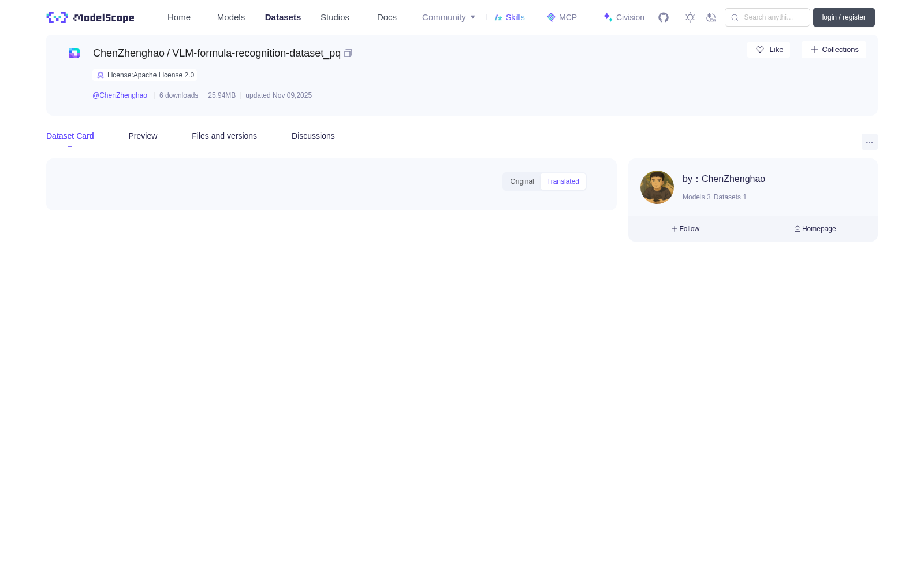This screenshot has height=578, width=924.
Task: Click License:Apache License 2.0 label
Action: click(x=151, y=75)
